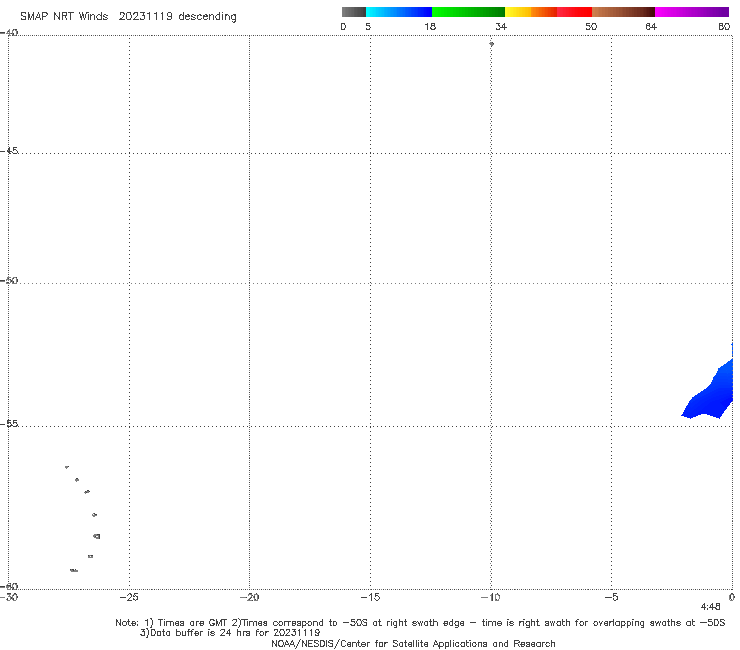
Task: Click the swath time '4:48'
Action: [710, 607]
